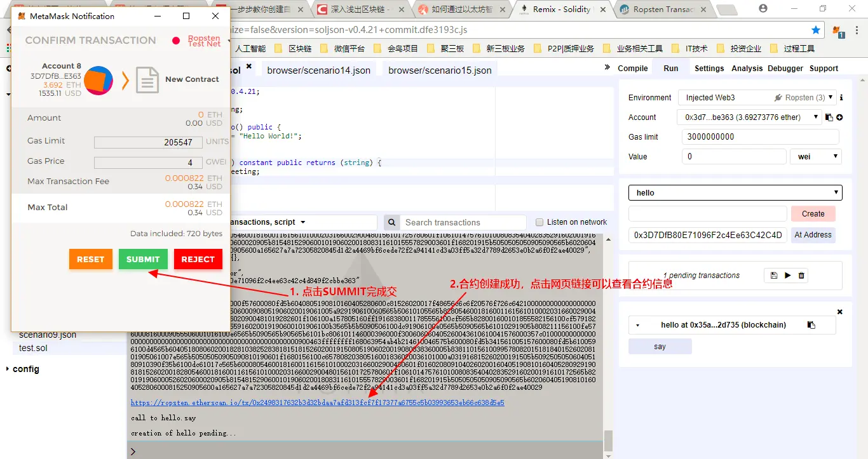Image resolution: width=868 pixels, height=459 pixels.
Task: Click the New Contract document icon
Action: [147, 81]
